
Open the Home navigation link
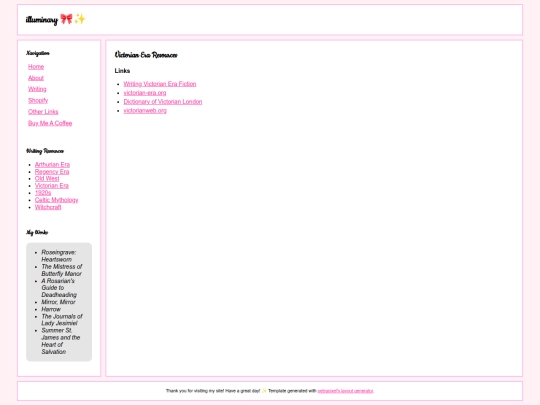pos(36,67)
